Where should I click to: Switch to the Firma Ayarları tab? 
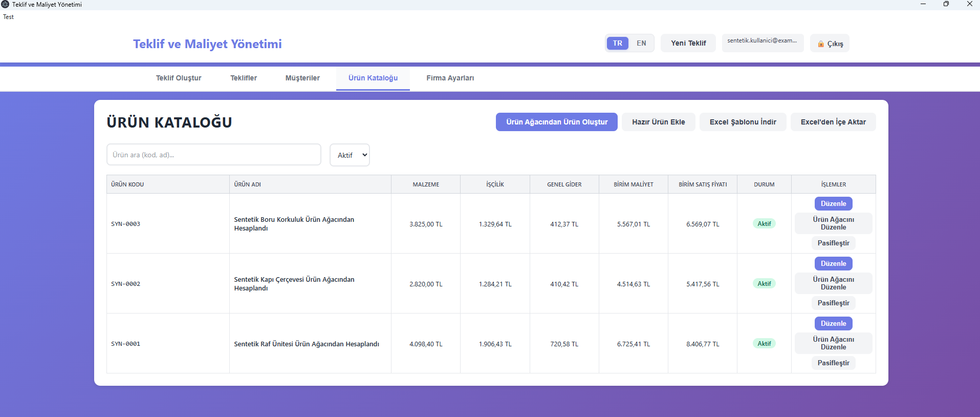pos(450,78)
